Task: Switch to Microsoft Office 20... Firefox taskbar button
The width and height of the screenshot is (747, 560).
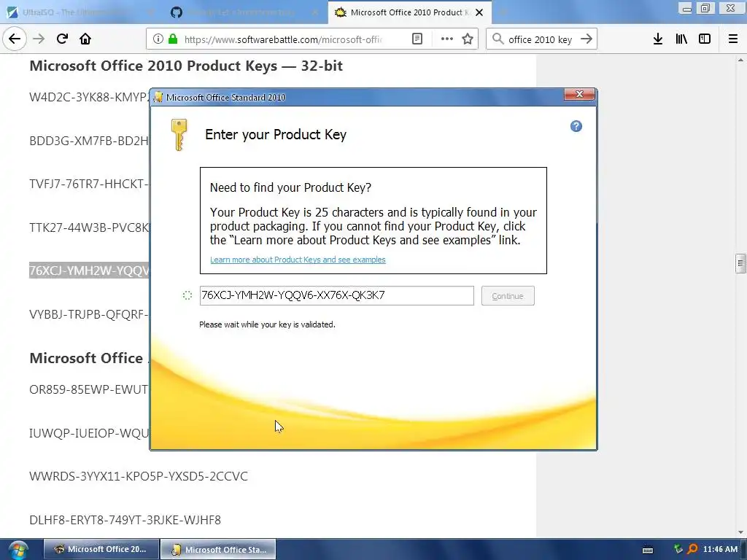Action: [x=101, y=549]
